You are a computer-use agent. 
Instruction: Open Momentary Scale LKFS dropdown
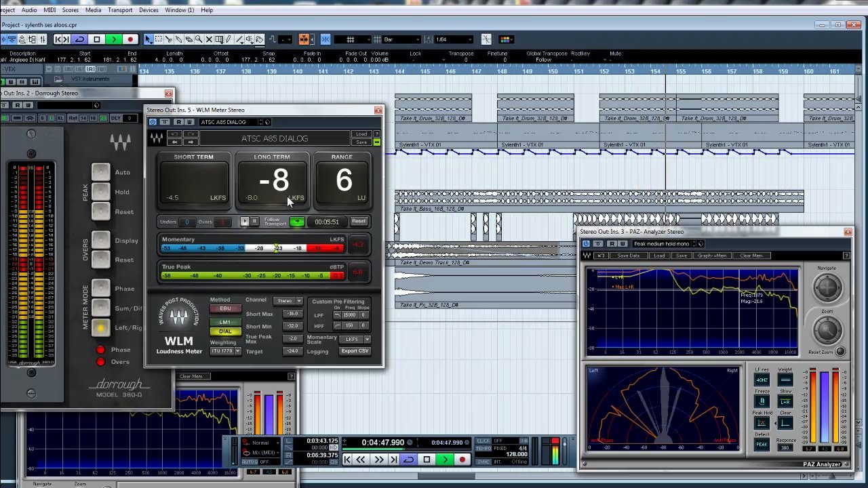355,340
